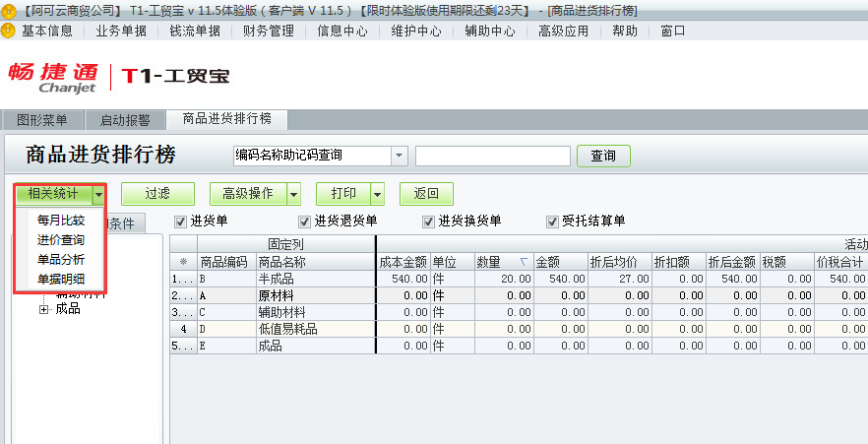The image size is (868, 444).
Task: Choose 单据明细 from the dropdown menu
Action: pos(61,279)
